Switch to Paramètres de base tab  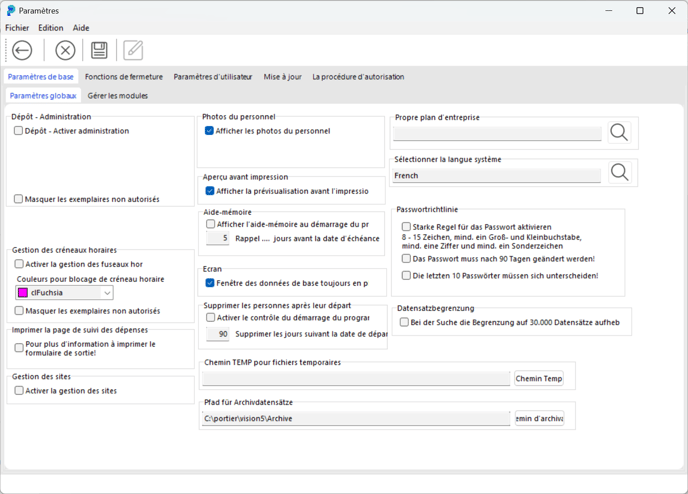tap(41, 77)
